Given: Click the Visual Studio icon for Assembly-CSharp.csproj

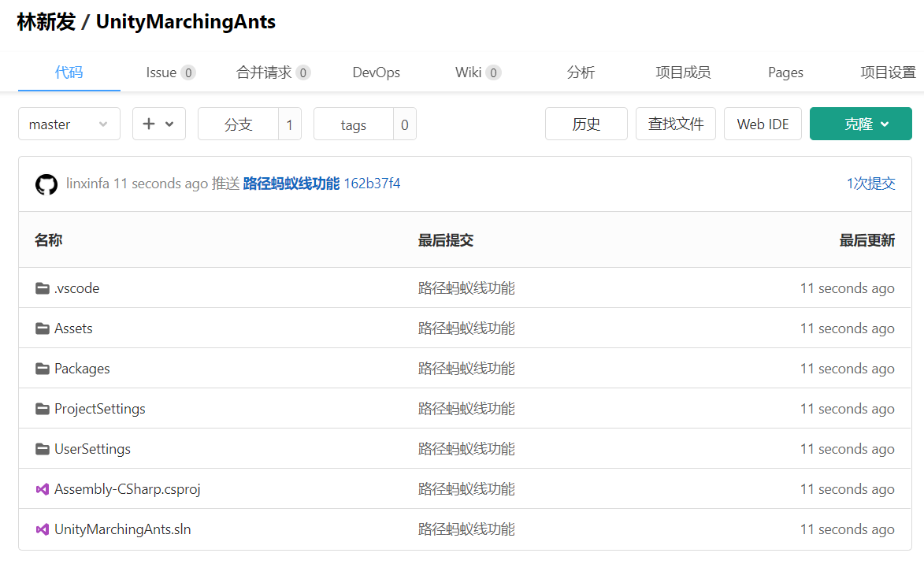Looking at the screenshot, I should click(x=43, y=489).
